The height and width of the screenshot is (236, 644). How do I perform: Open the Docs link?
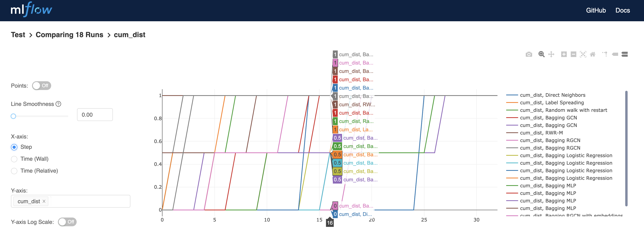623,11
